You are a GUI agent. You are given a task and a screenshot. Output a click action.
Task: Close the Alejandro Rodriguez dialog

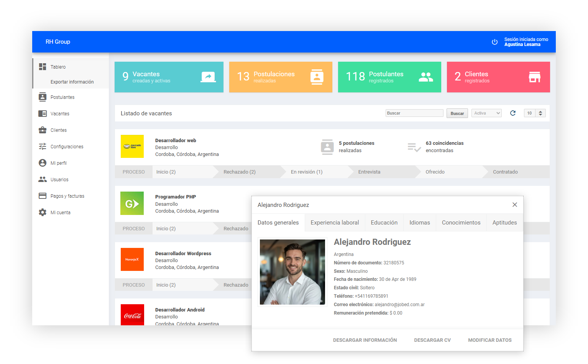click(x=515, y=205)
